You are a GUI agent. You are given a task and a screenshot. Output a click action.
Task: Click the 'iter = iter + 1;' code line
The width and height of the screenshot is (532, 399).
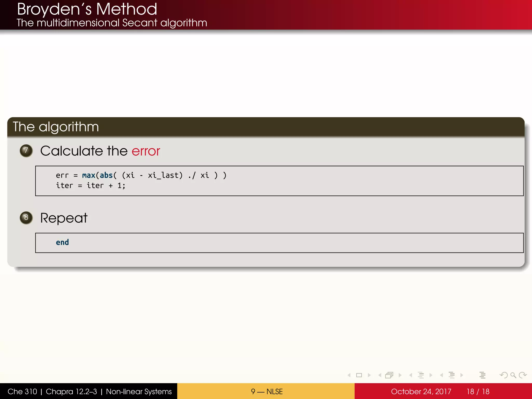[x=91, y=185]
